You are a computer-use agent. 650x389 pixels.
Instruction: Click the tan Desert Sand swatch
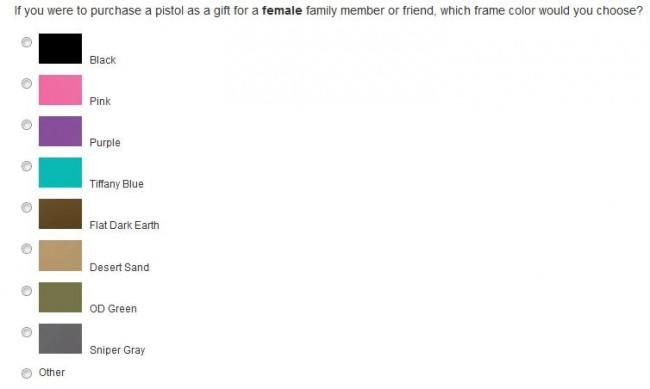coord(61,255)
